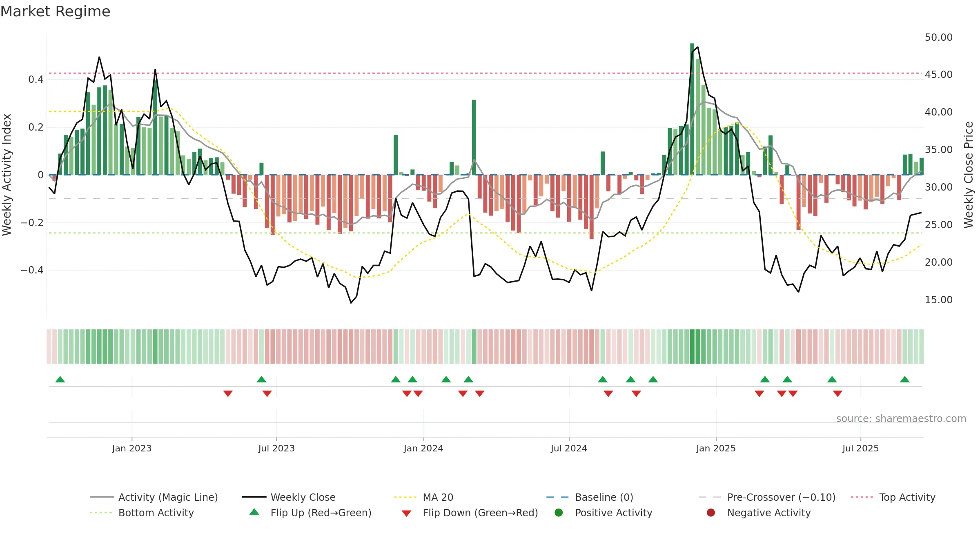Click the first flip-up marker before Jan 2023
Viewport: 980px width, 551px height.
tap(60, 379)
